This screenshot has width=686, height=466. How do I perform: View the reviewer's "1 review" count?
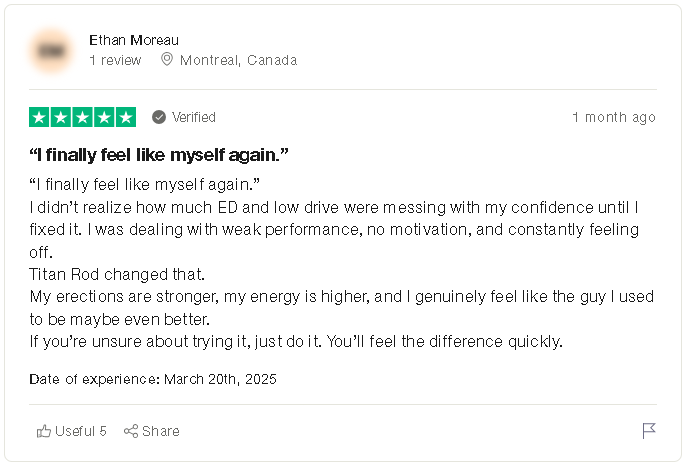pos(115,60)
